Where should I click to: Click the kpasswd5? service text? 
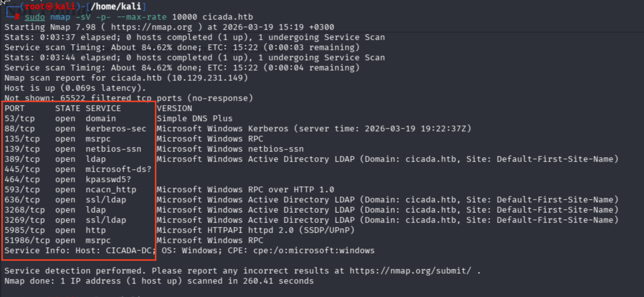pyautogui.click(x=108, y=179)
